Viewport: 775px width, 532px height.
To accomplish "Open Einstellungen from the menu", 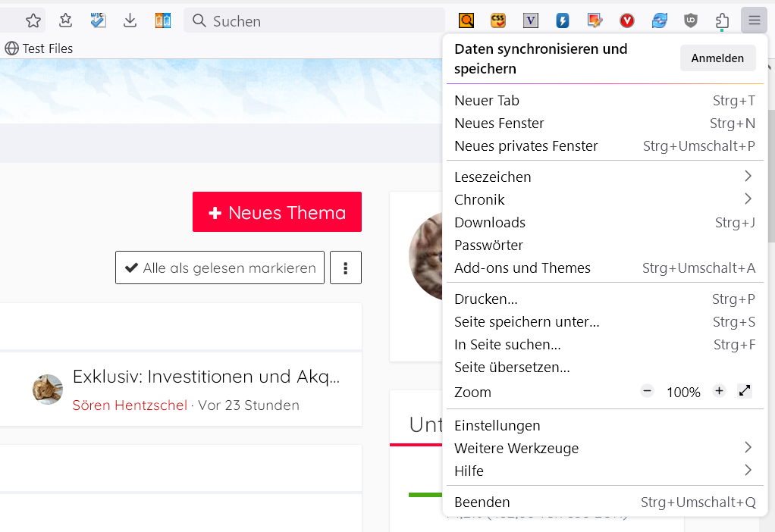I will pyautogui.click(x=497, y=426).
